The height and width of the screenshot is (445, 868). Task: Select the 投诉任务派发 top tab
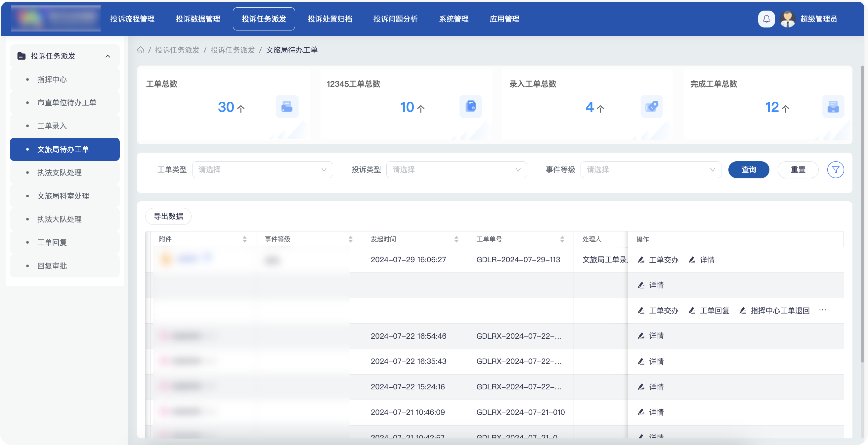tap(264, 19)
